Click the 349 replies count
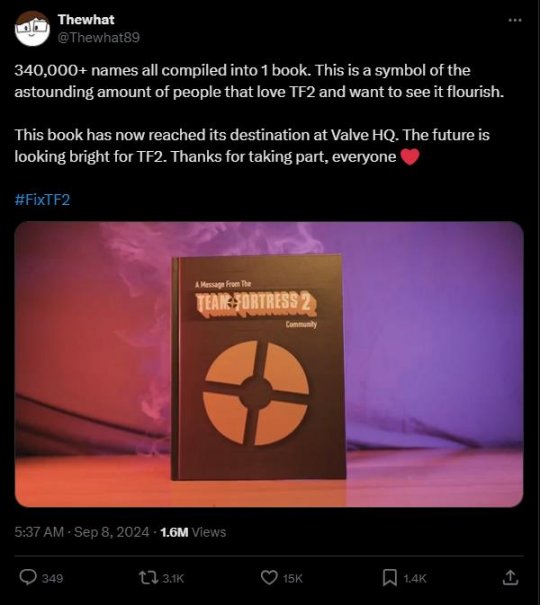The height and width of the screenshot is (605, 540). pos(52,578)
